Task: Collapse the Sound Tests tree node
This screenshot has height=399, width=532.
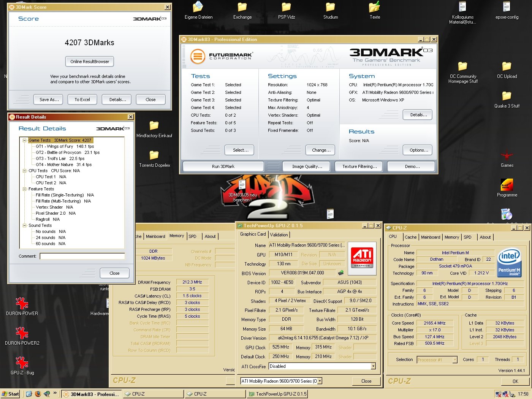Action: point(24,225)
